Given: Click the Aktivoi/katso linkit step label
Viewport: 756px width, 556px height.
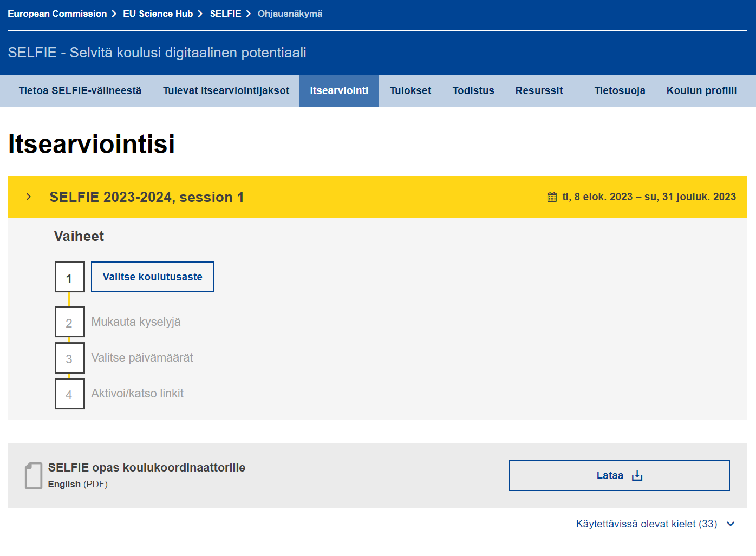Looking at the screenshot, I should click(138, 394).
